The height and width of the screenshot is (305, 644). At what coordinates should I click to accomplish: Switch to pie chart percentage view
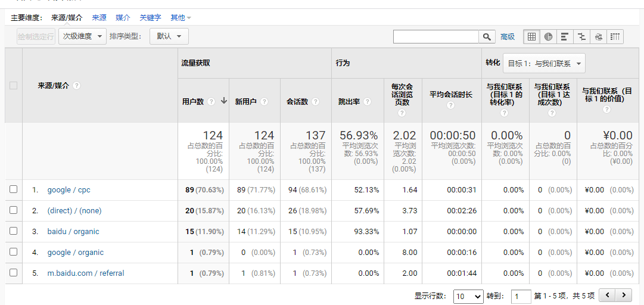[548, 36]
